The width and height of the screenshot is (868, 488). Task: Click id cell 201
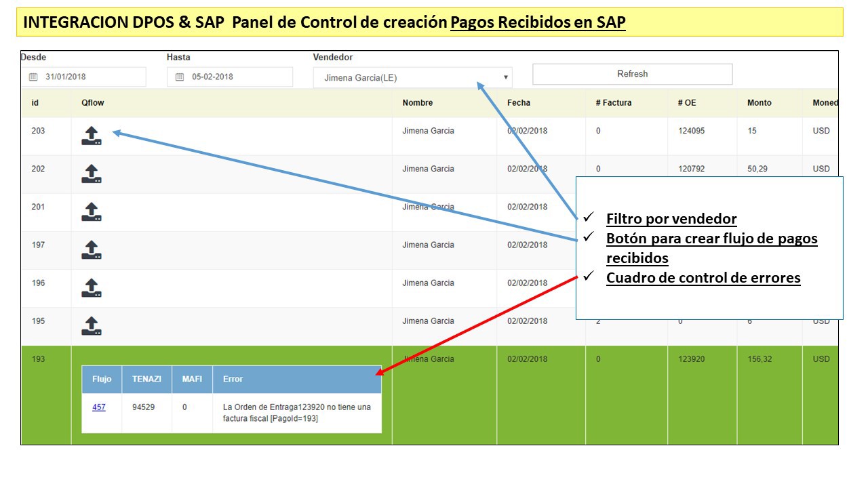pos(38,207)
